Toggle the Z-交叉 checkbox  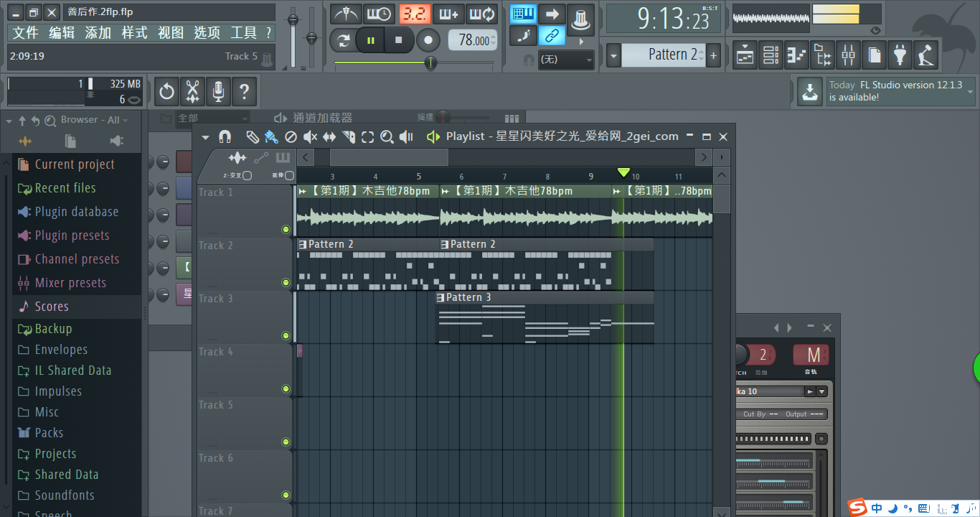pyautogui.click(x=247, y=175)
